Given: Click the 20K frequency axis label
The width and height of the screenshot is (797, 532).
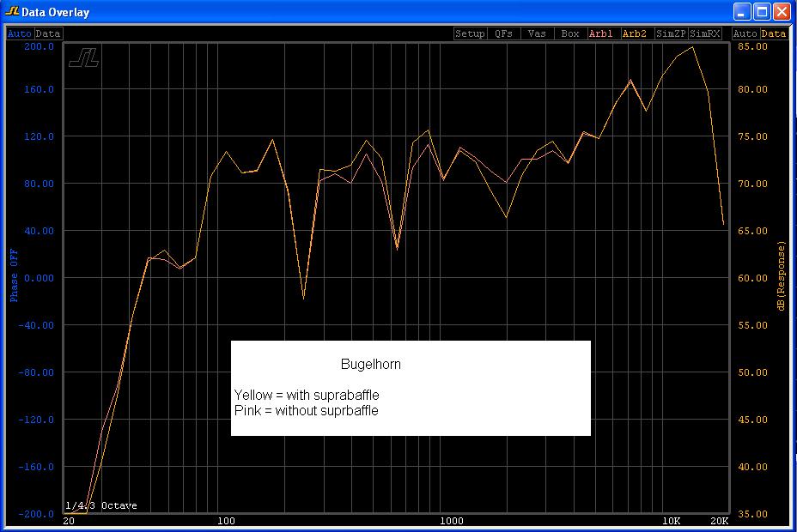Looking at the screenshot, I should tap(719, 521).
